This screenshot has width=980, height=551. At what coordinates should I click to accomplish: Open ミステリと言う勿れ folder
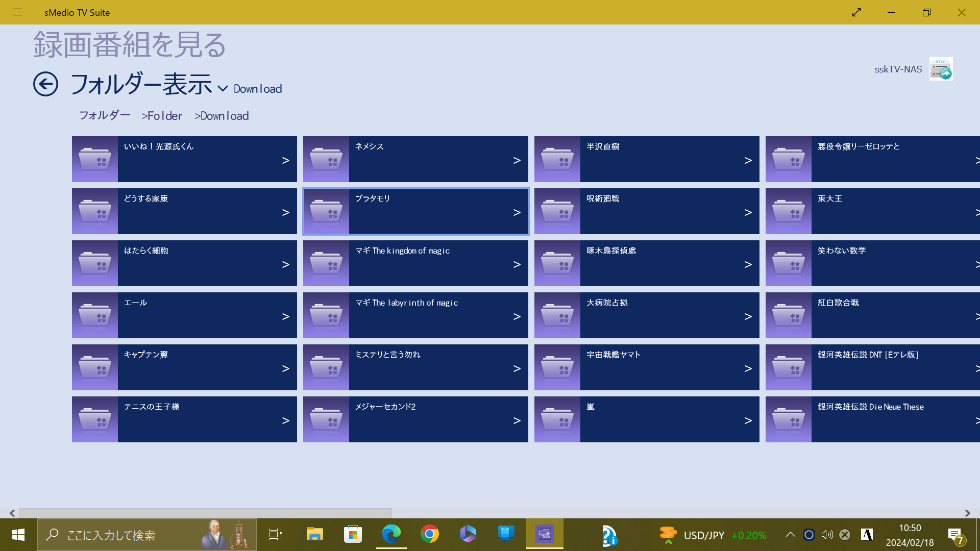pyautogui.click(x=415, y=367)
